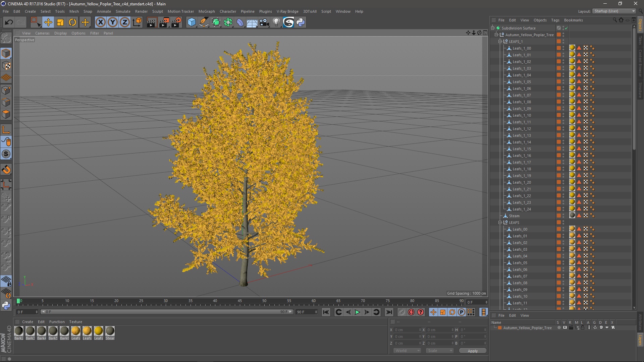644x362 pixels.
Task: Toggle the X axis lock
Action: click(x=100, y=22)
